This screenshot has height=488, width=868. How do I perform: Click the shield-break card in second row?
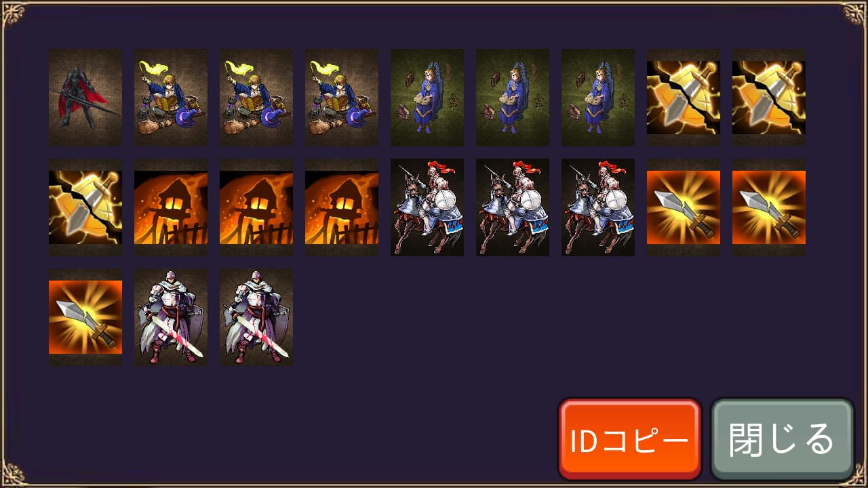click(85, 207)
